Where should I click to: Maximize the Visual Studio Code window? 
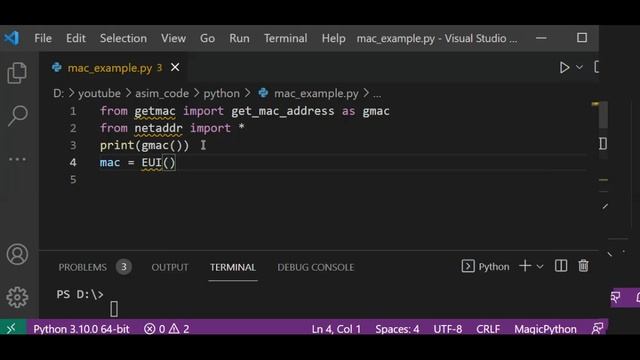coord(582,38)
